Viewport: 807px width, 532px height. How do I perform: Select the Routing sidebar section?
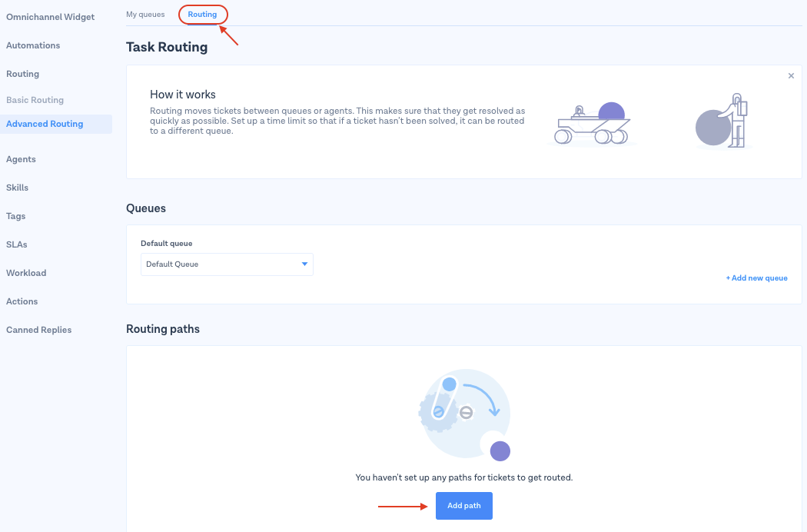(x=23, y=74)
